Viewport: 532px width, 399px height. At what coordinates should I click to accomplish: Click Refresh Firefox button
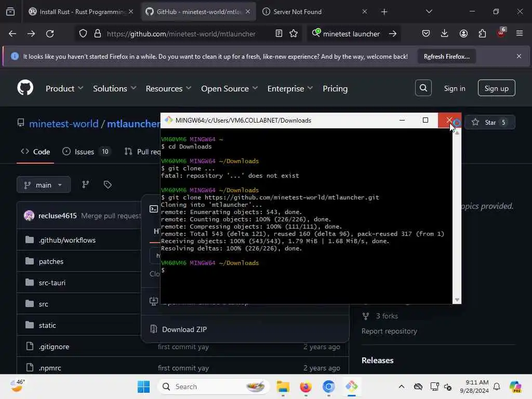pos(446,57)
